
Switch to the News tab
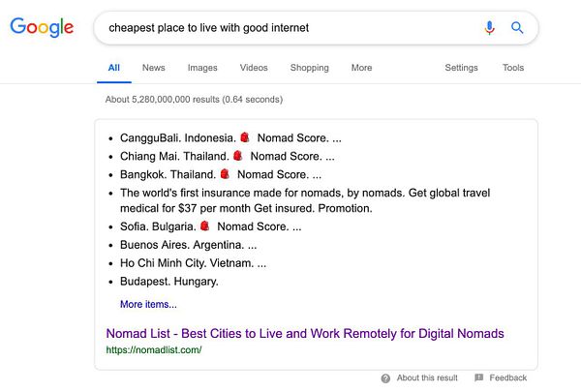click(153, 68)
